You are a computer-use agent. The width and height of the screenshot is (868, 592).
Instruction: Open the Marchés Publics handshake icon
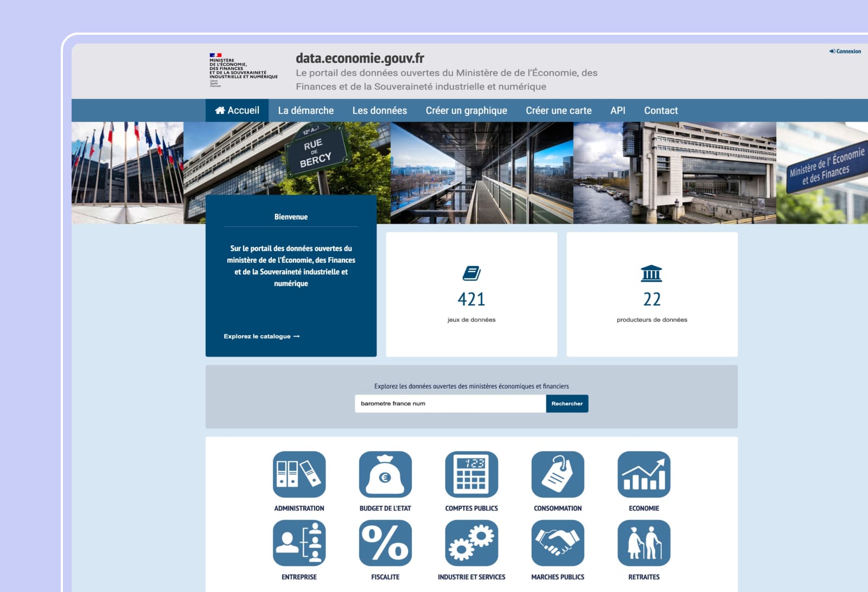point(558,543)
